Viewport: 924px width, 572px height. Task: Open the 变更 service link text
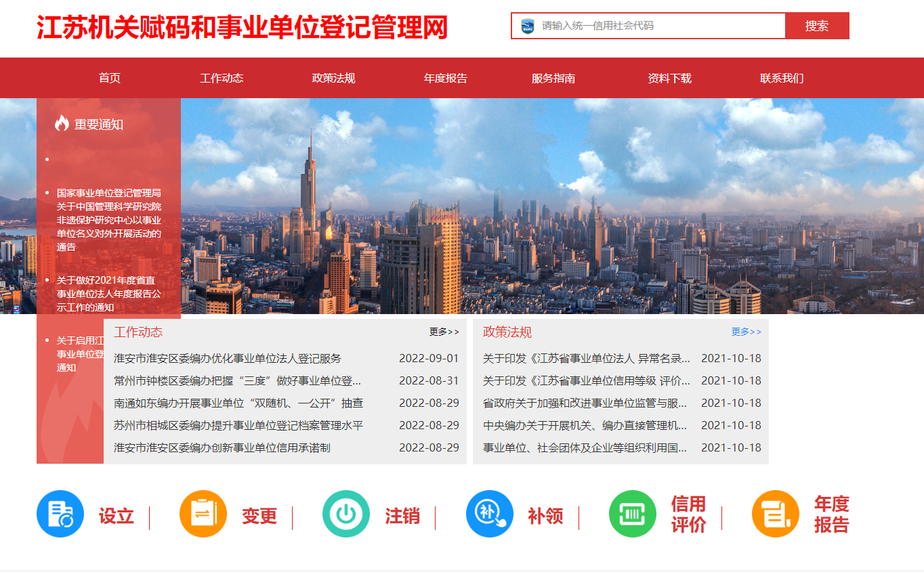pos(259,516)
